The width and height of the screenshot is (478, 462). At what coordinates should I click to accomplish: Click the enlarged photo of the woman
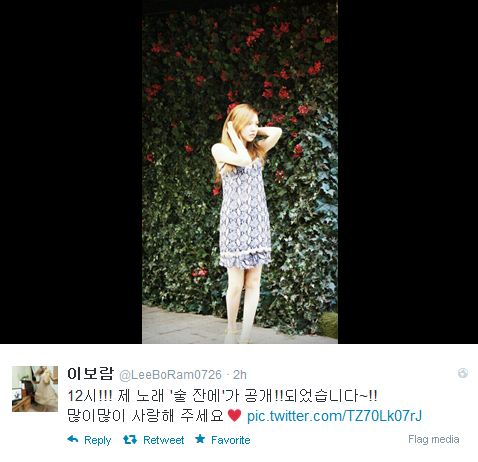pos(240,172)
